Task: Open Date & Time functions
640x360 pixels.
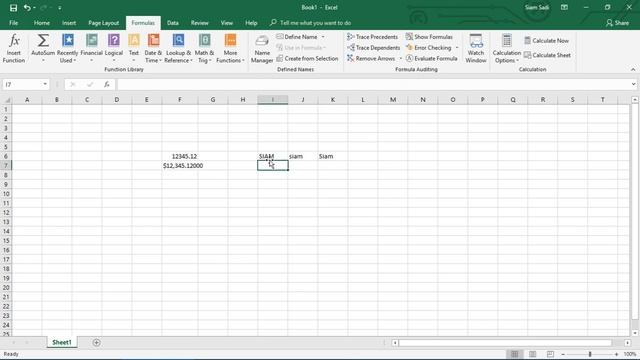Action: [x=153, y=49]
